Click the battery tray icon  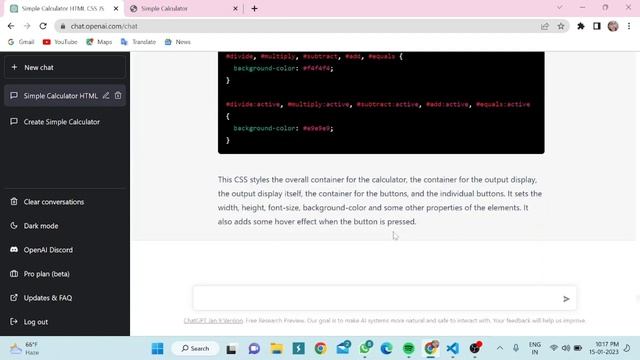coord(578,348)
